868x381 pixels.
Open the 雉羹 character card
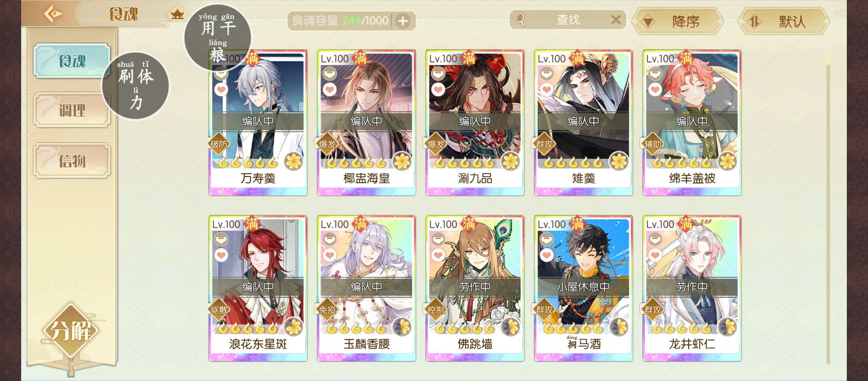(x=583, y=123)
